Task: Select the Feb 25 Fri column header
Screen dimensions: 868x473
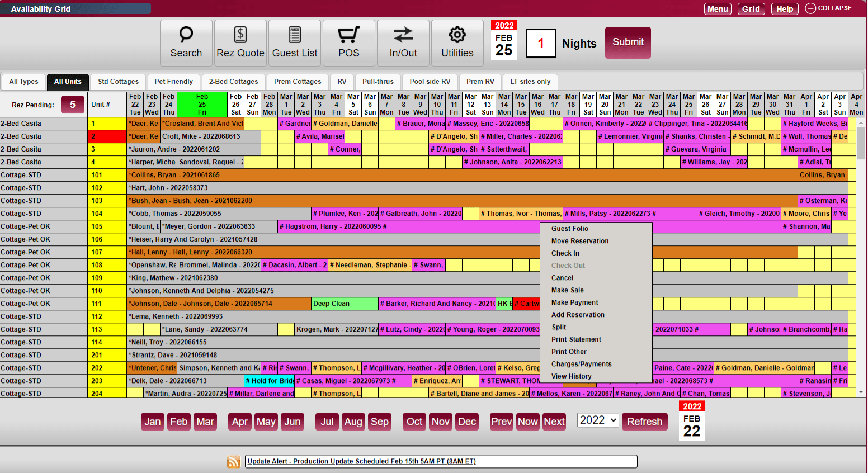Action: click(202, 105)
